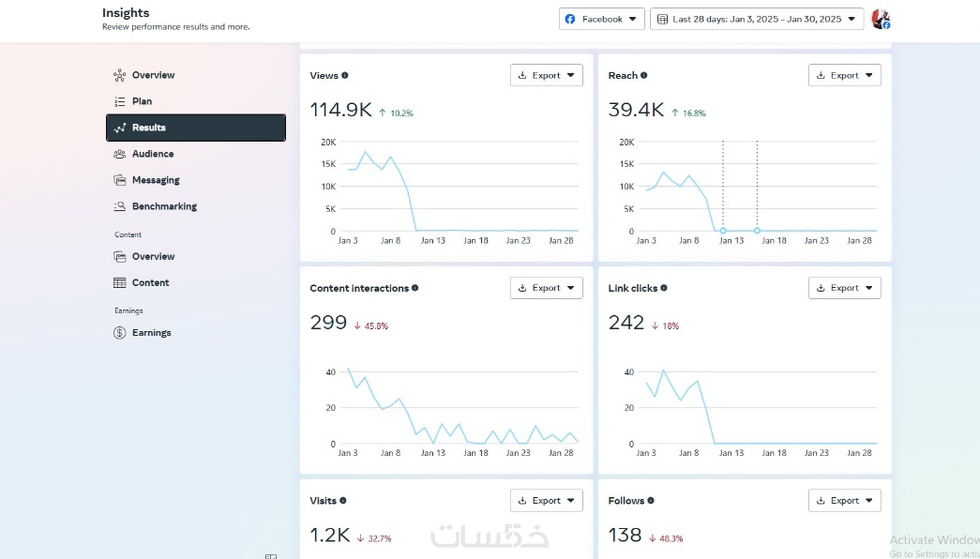Click Export on the Follows card
Screen dimensions: 980x559
click(x=845, y=501)
